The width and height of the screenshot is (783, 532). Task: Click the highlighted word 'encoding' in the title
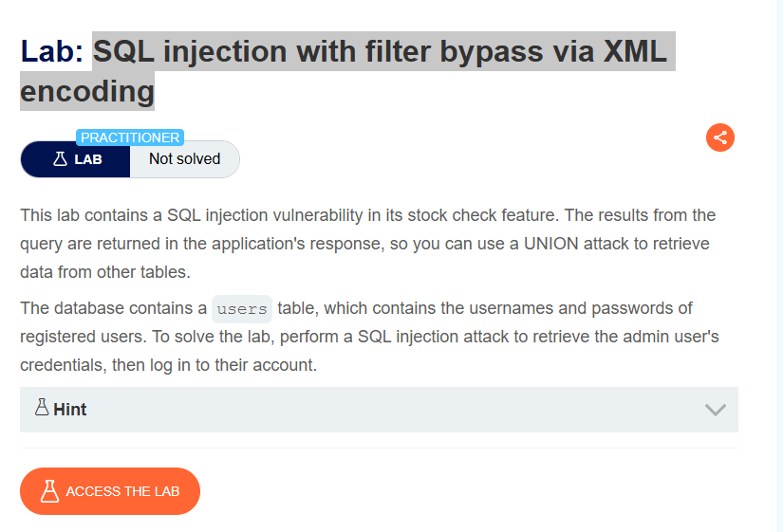pyautogui.click(x=87, y=92)
